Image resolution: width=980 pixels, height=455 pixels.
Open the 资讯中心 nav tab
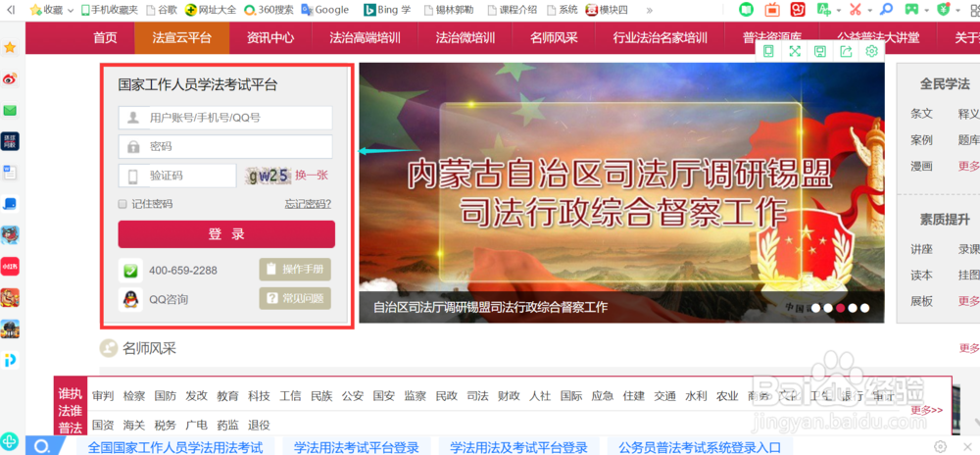point(270,37)
